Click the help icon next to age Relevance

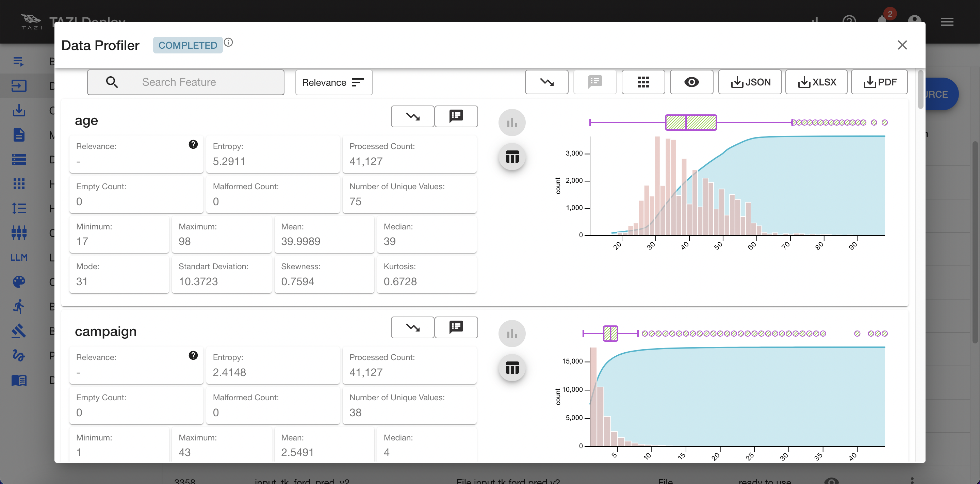(193, 145)
